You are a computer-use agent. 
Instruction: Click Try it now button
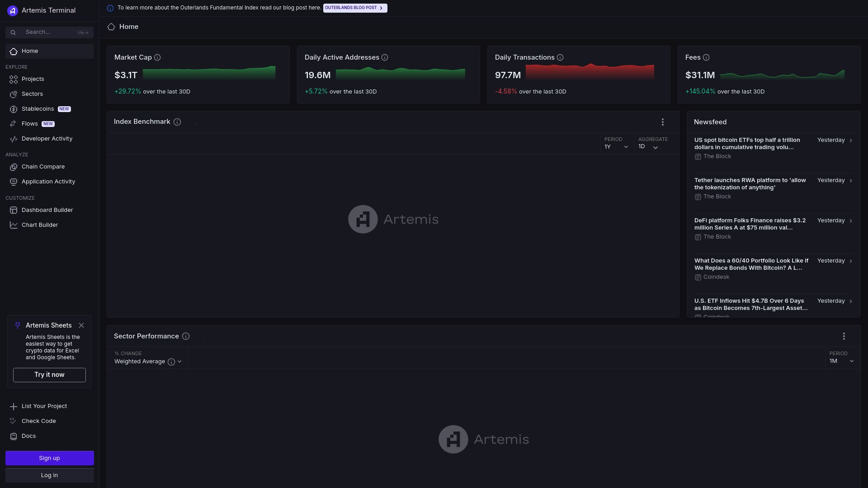tap(49, 375)
